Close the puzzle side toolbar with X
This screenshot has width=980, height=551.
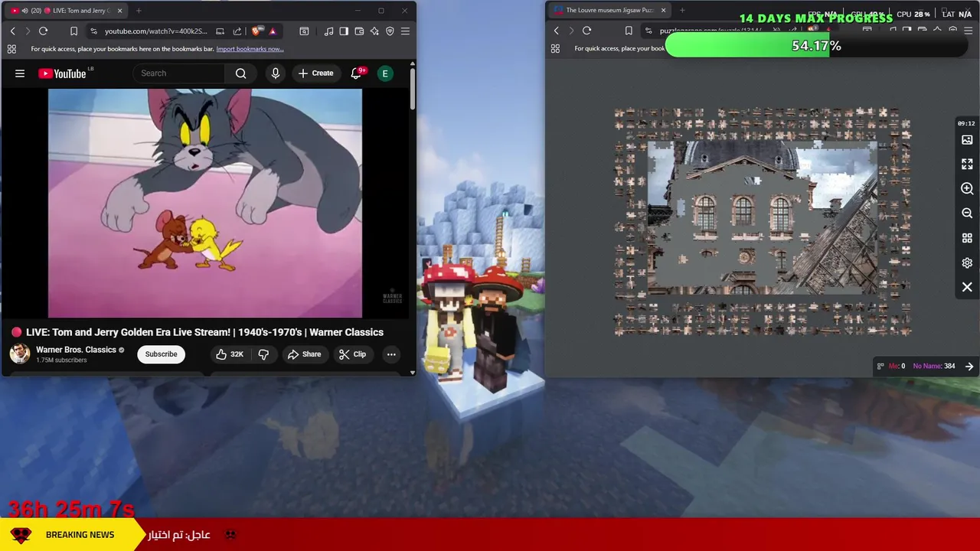(x=967, y=287)
